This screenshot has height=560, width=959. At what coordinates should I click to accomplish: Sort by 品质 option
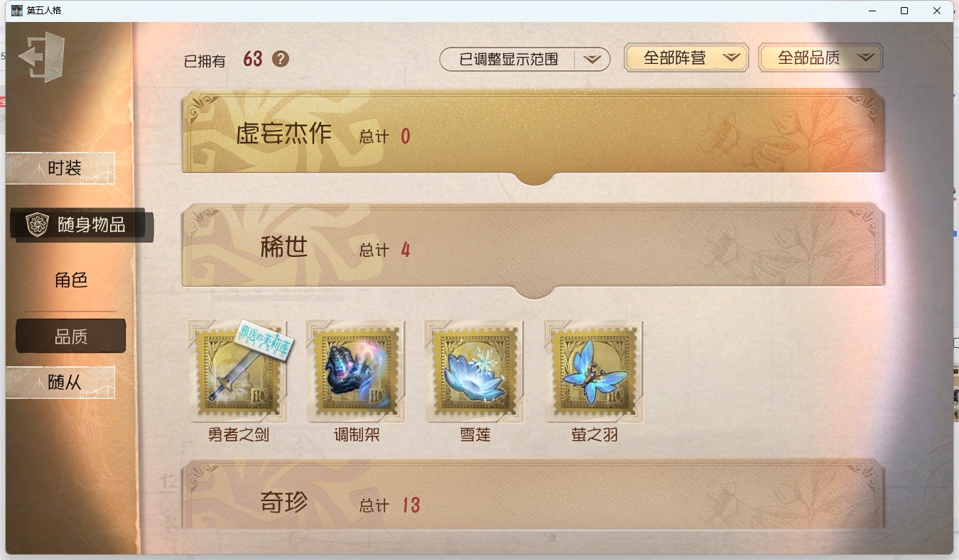[x=71, y=336]
